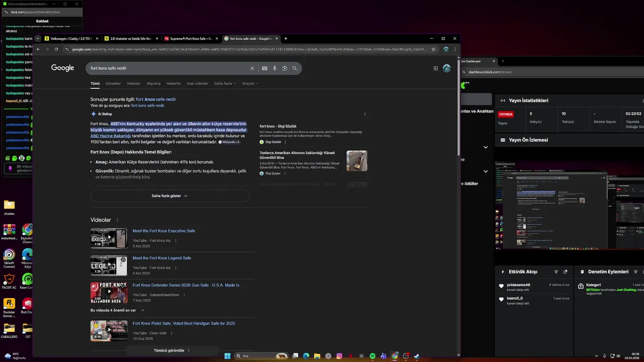
Task: Play the Defender 6026 video thumbnail
Action: (109, 292)
